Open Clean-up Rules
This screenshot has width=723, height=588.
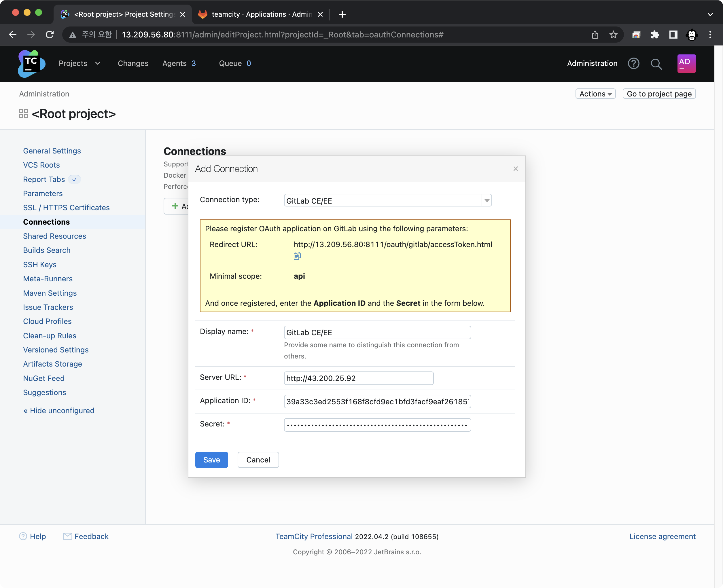click(50, 336)
